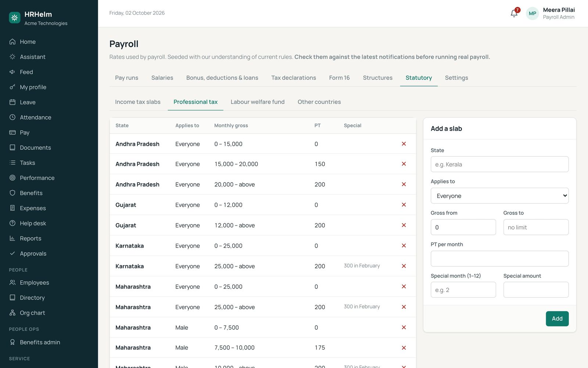Remove Maharashtra Male 7,500 – 10,000 slab
The width and height of the screenshot is (588, 368).
pos(404,348)
